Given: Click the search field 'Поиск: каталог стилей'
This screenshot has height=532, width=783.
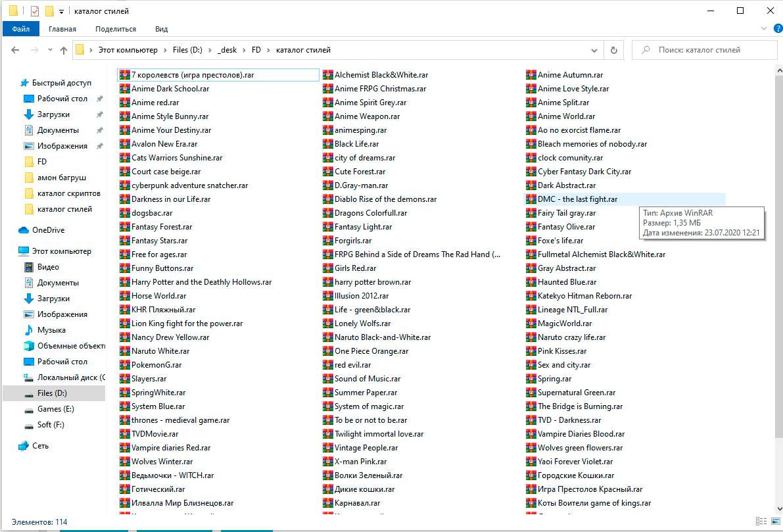Looking at the screenshot, I should tap(704, 50).
